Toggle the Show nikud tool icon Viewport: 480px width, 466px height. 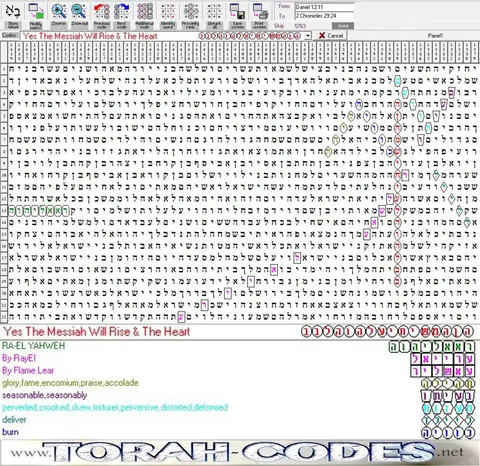[13, 16]
